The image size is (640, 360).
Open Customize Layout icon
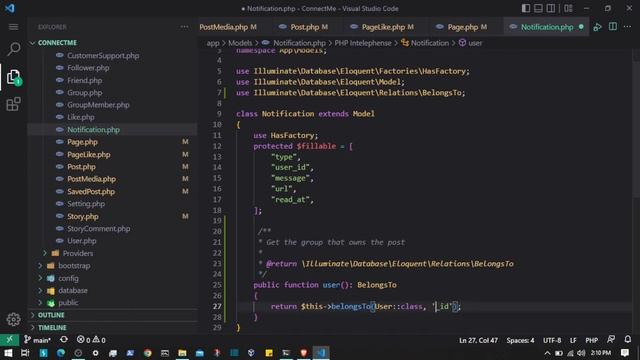[x=568, y=8]
